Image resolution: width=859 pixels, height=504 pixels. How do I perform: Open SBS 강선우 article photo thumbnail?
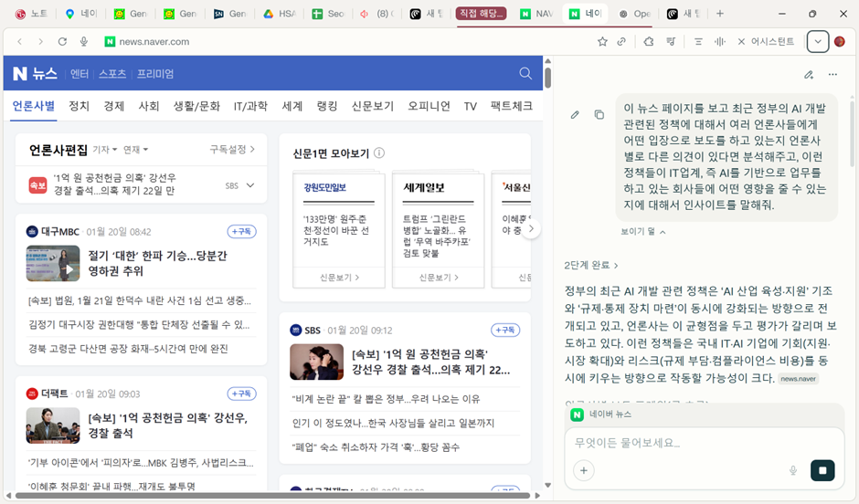coord(317,362)
